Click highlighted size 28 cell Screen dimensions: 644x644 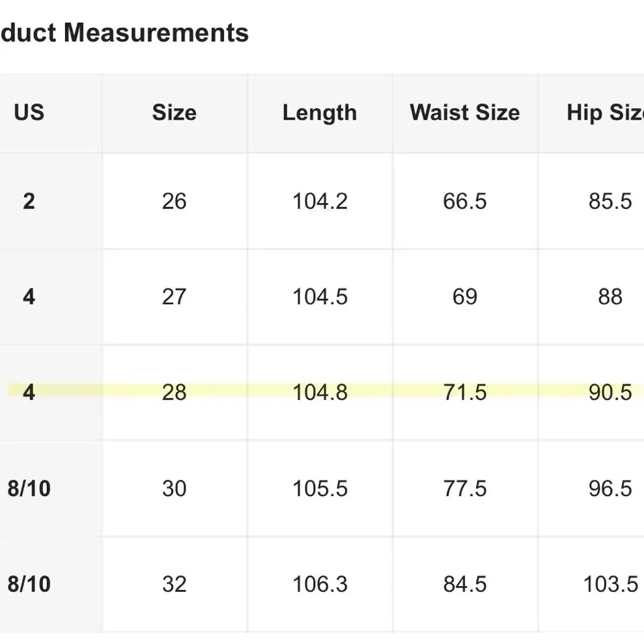[174, 392]
